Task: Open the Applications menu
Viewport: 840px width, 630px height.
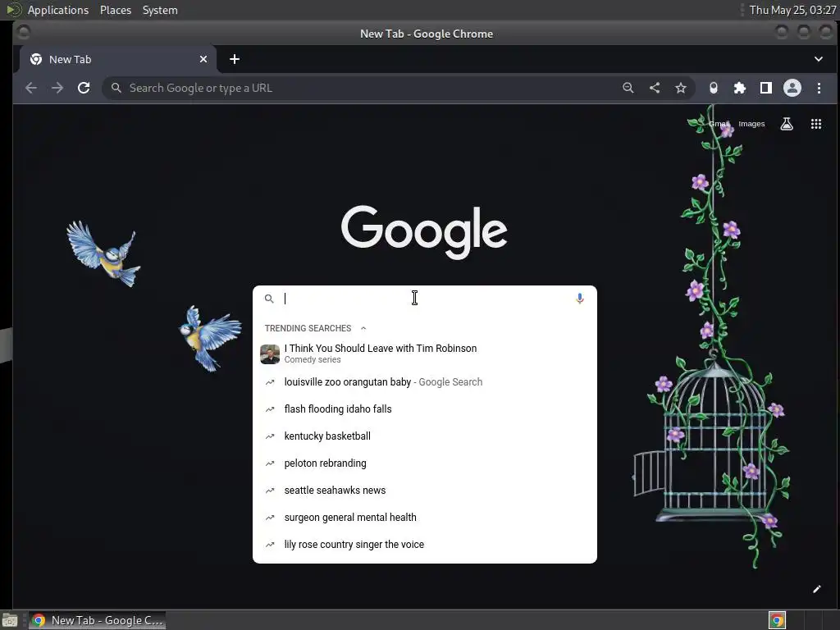Action: 58,10
